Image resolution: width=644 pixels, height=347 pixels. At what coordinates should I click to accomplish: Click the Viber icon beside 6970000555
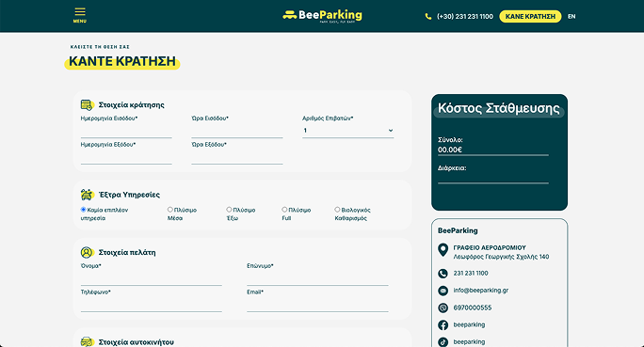[x=443, y=308]
